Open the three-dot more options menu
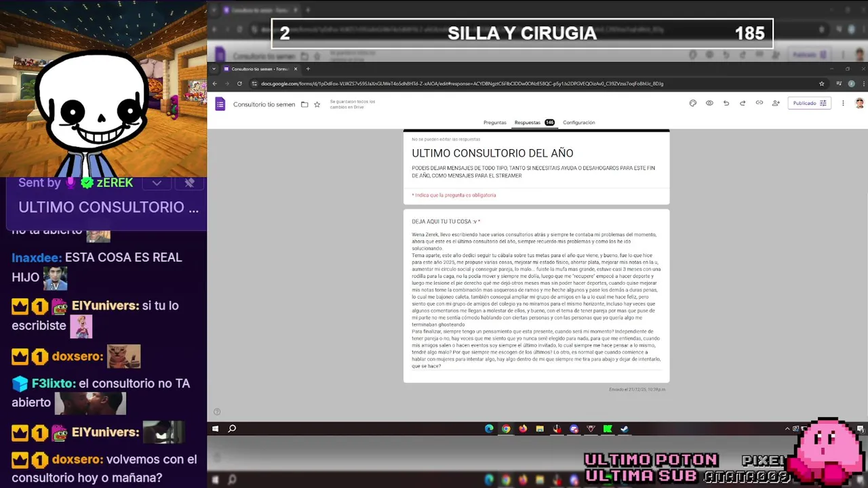Viewport: 868px width, 488px height. pos(843,103)
